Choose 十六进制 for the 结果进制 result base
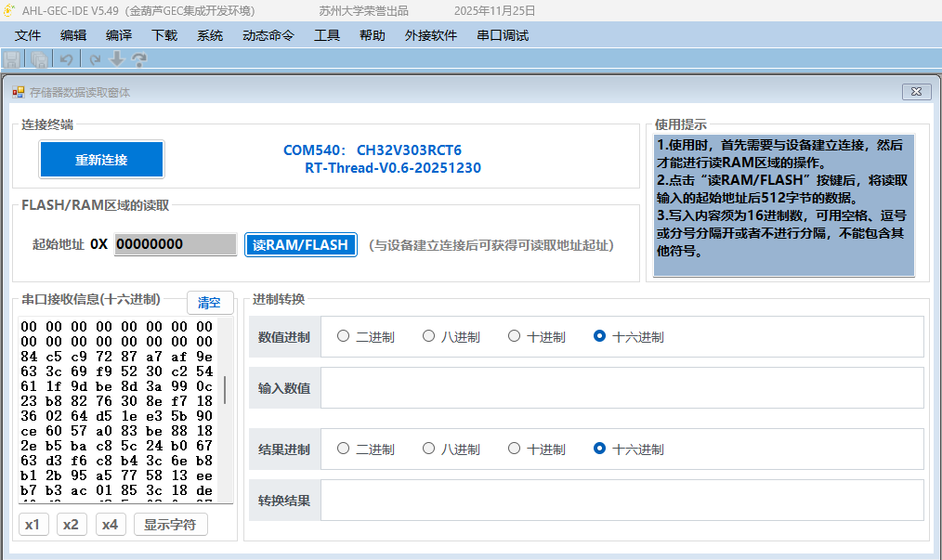 click(599, 449)
